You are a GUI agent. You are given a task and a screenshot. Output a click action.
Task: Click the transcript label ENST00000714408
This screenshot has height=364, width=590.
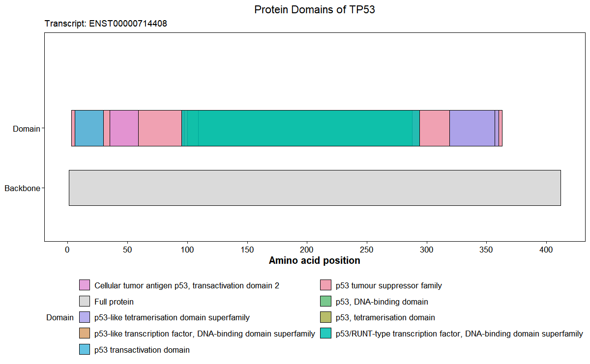click(x=128, y=23)
